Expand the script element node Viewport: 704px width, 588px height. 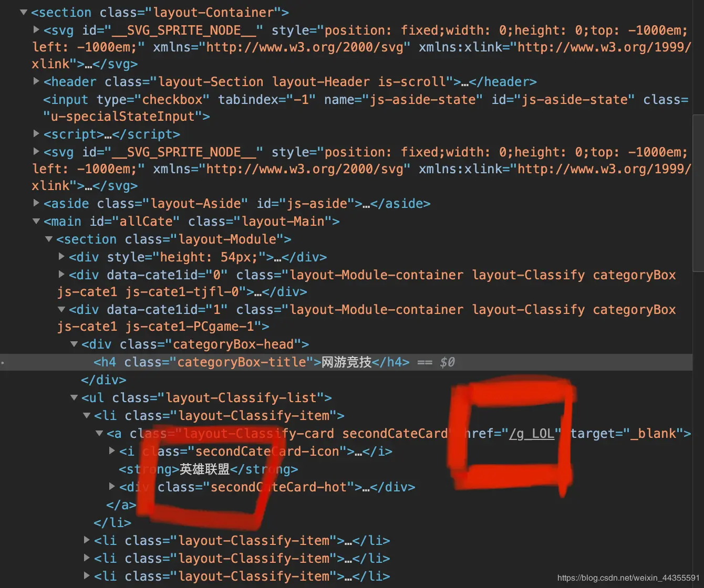point(36,134)
